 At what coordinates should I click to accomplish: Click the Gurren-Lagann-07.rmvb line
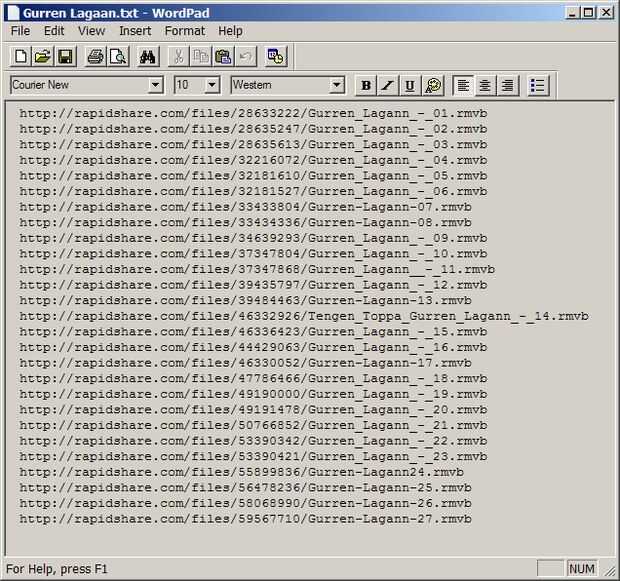click(245, 207)
